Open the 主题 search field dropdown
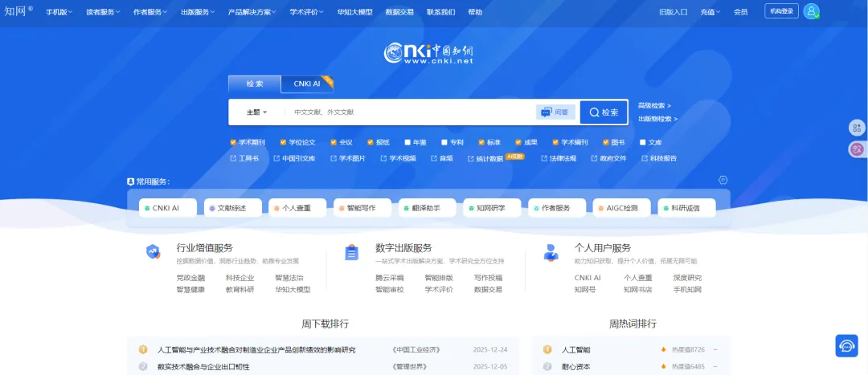Viewport: 868px width, 375px height. (x=256, y=112)
